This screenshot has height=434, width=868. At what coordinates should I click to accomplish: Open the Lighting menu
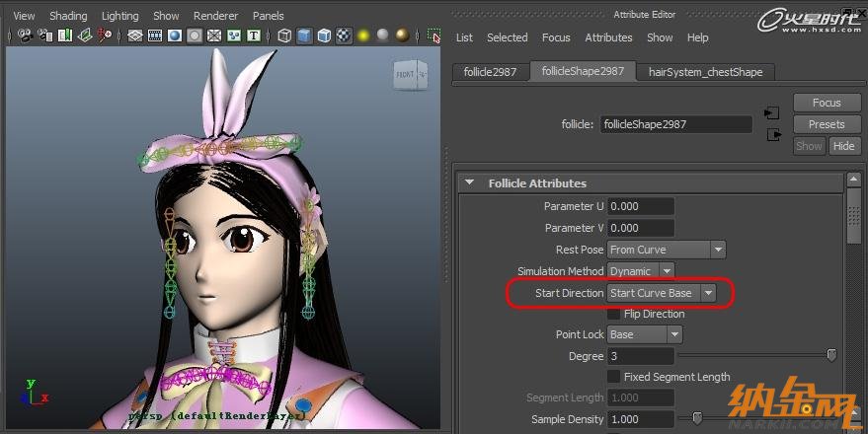tap(119, 16)
